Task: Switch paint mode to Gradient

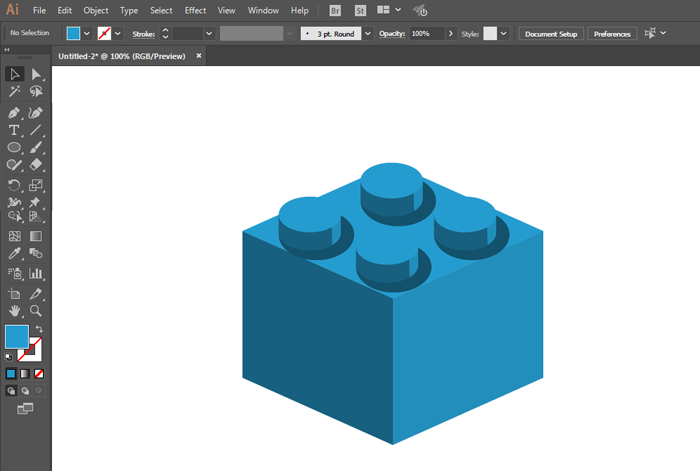Action: [25, 373]
